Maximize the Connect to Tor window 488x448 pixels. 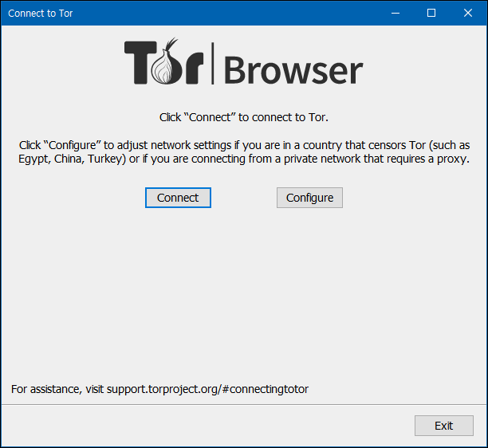tap(431, 13)
